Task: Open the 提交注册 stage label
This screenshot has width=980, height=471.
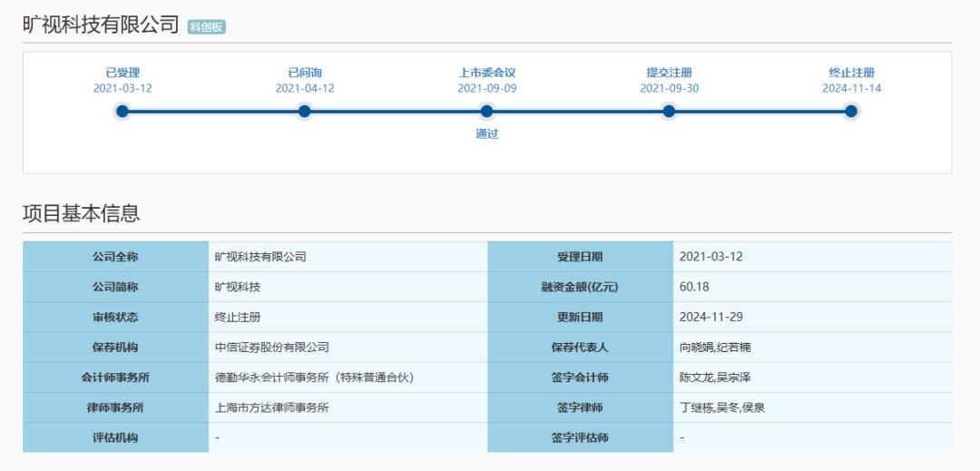Action: pos(669,74)
